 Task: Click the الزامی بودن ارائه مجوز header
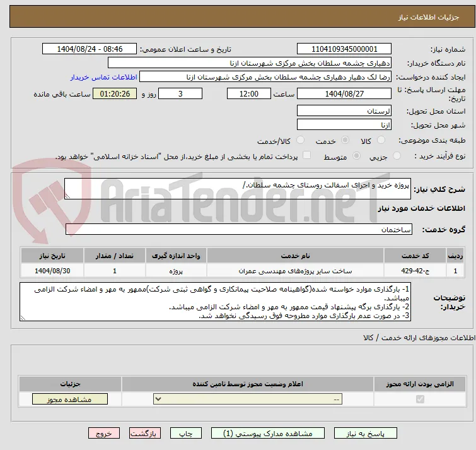420,384
